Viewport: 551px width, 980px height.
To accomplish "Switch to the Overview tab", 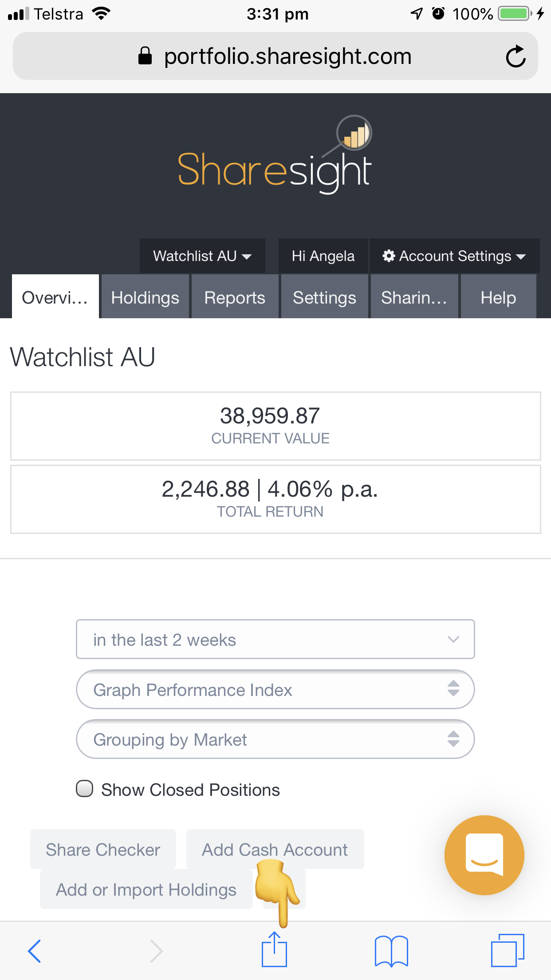I will [55, 296].
